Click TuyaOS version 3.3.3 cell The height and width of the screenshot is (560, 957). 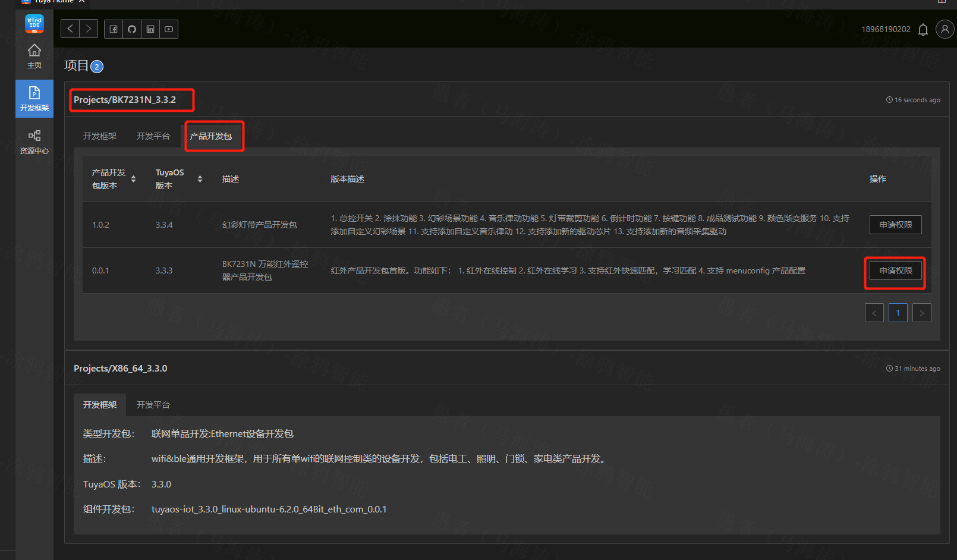(164, 270)
